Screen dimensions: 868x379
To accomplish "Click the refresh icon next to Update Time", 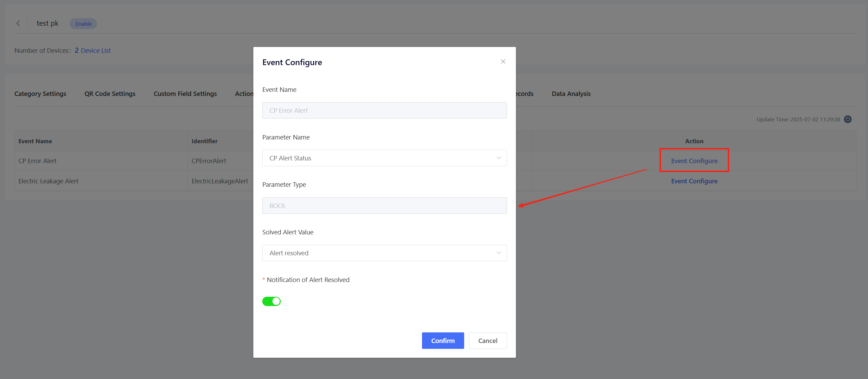I will point(848,119).
